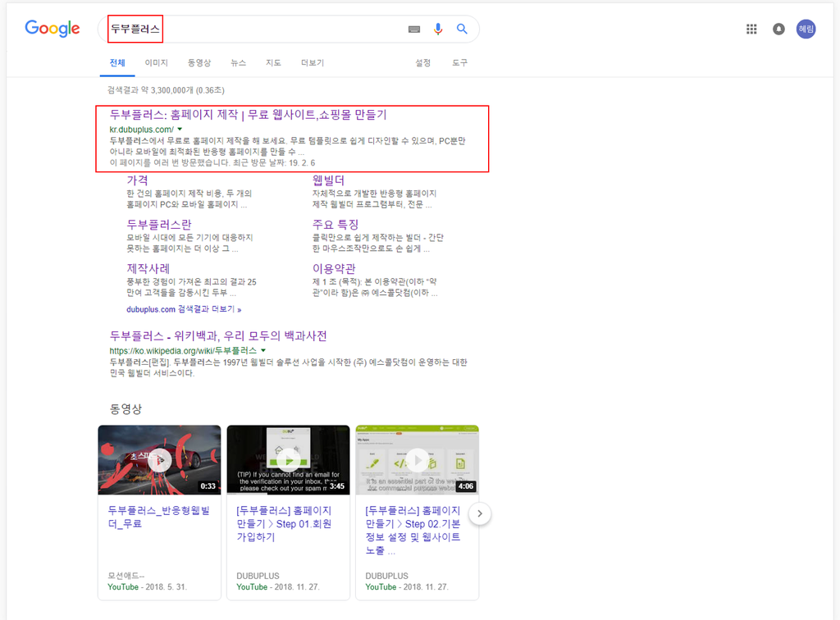Start voice search with microphone icon
Viewport: 840px width, 620px height.
(x=438, y=30)
